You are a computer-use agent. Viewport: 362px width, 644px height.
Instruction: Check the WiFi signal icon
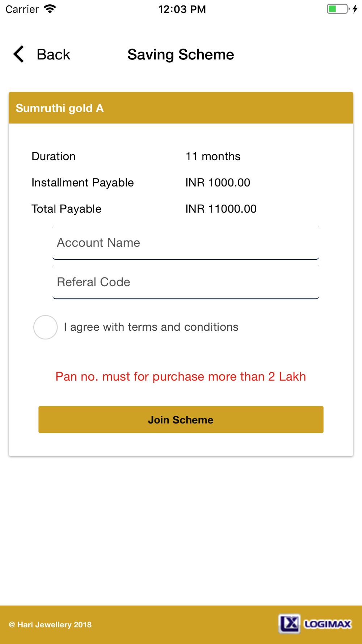point(50,9)
